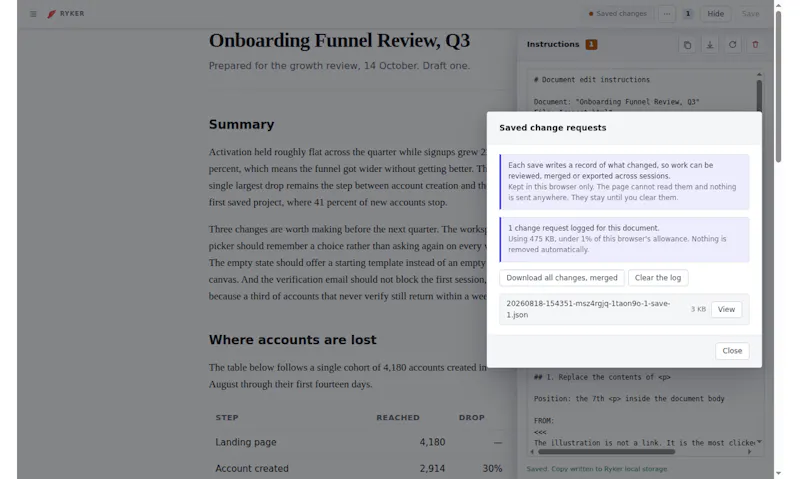The width and height of the screenshot is (800, 479).
Task: Click the 2,914 reached value
Action: coord(432,468)
